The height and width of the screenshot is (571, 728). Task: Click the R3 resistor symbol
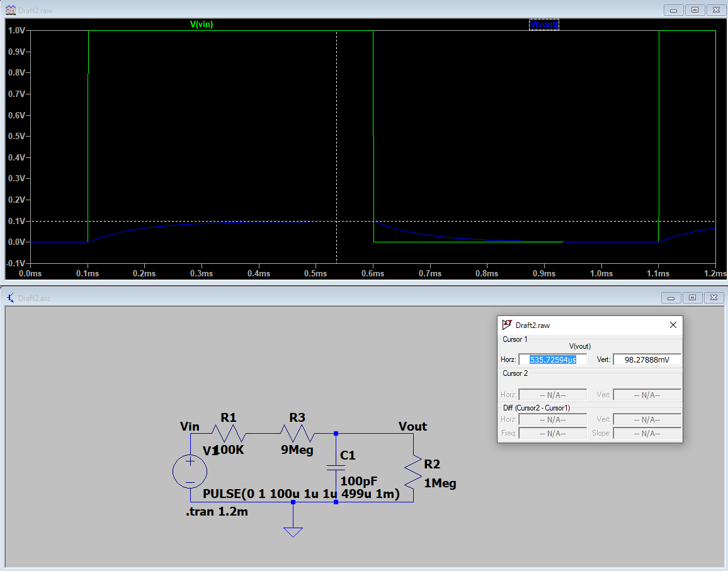297,433
